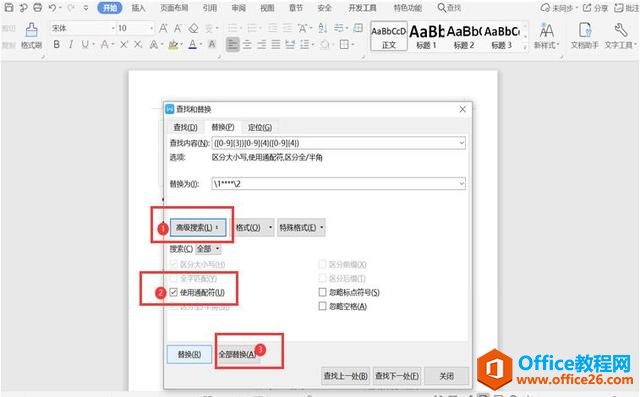Toggle Bold formatting
640x397 pixels.
57,44
